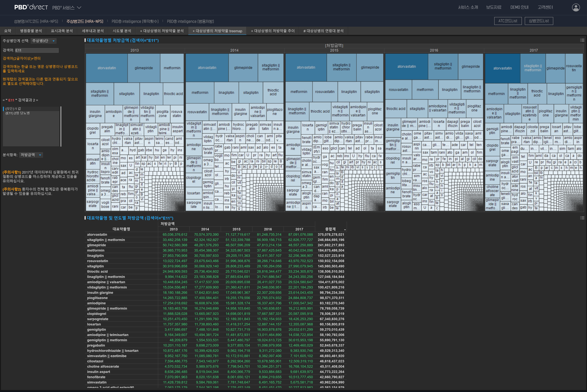Click 2015 rosuvastatin treemap block

(x=324, y=92)
